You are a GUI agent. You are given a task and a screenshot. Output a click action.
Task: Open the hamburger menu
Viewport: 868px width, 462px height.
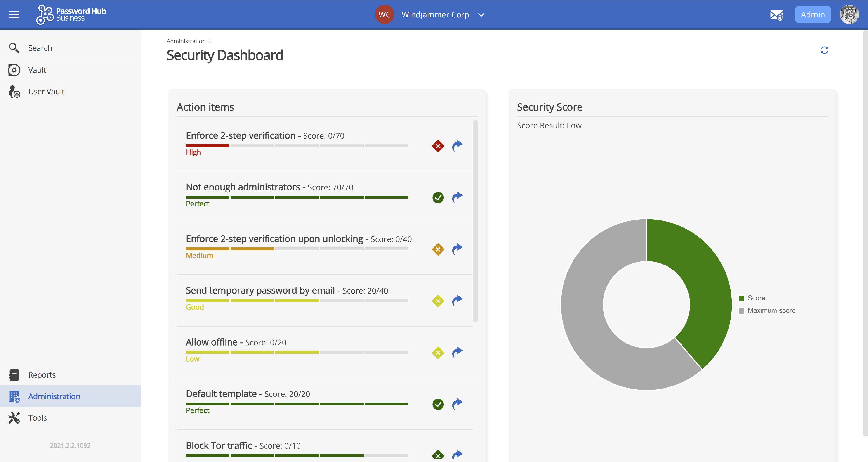[x=14, y=14]
